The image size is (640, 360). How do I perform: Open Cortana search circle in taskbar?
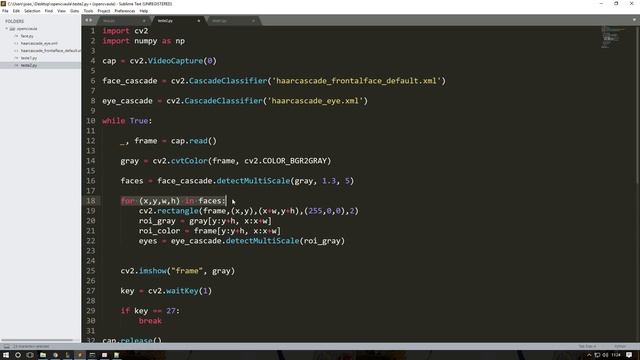pyautogui.click(x=18, y=355)
